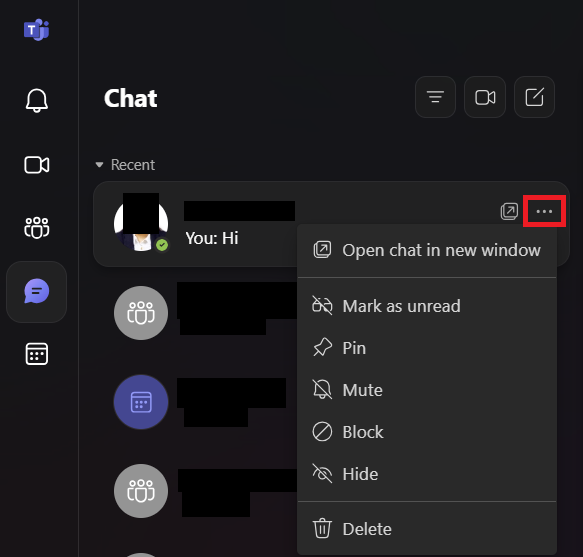
Task: Click the Teams logo at top
Action: (36, 29)
